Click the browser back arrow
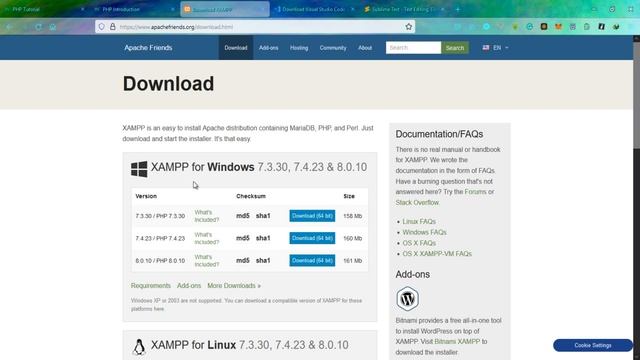Screen dimensions: 640x360 (x=9, y=27)
